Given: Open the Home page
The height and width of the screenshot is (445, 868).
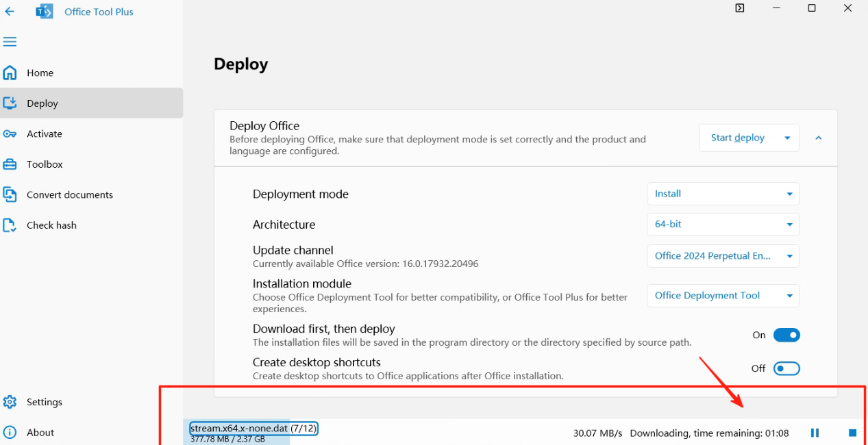Looking at the screenshot, I should (40, 73).
